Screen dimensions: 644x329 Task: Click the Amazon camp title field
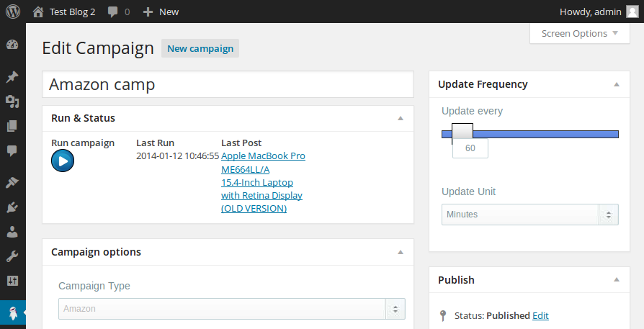point(228,84)
